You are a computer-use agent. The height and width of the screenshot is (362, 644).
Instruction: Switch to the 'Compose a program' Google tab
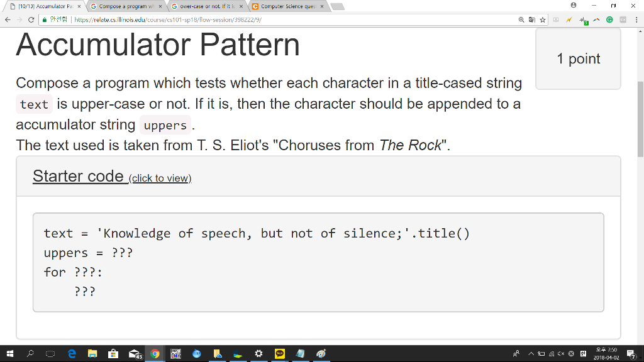(x=126, y=6)
